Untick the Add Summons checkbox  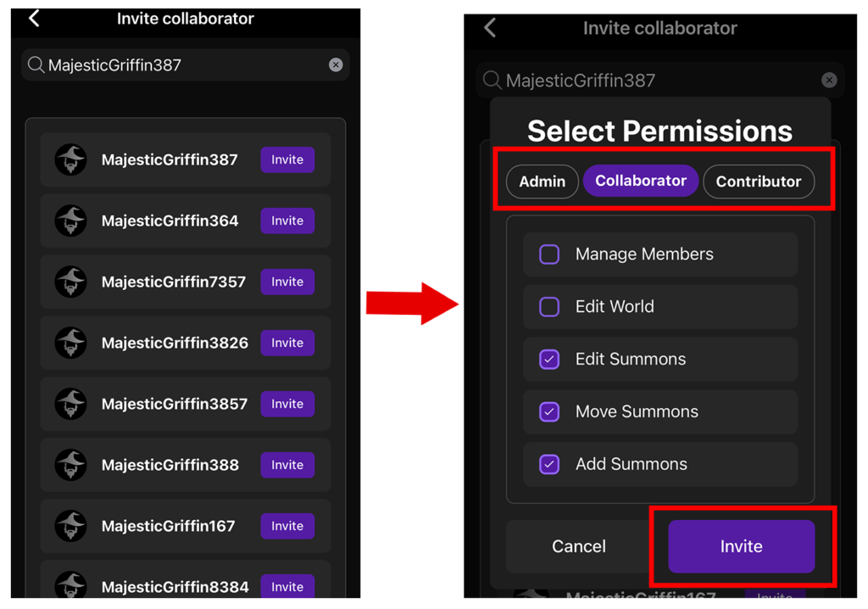pos(549,465)
